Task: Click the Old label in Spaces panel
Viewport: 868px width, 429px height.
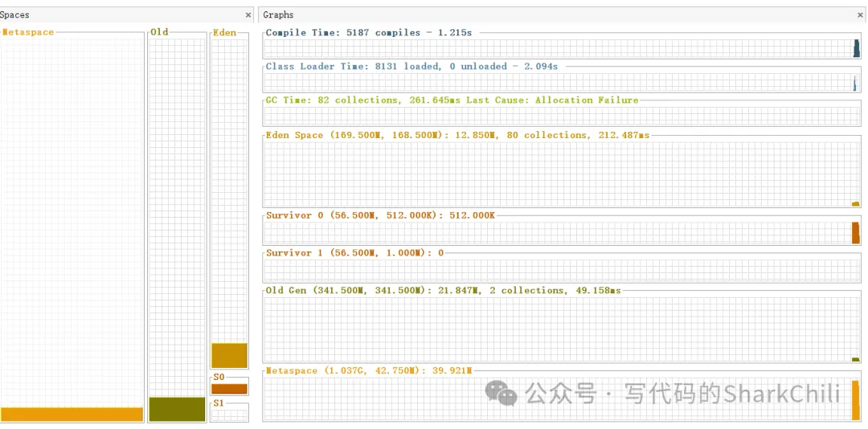Action: point(160,32)
